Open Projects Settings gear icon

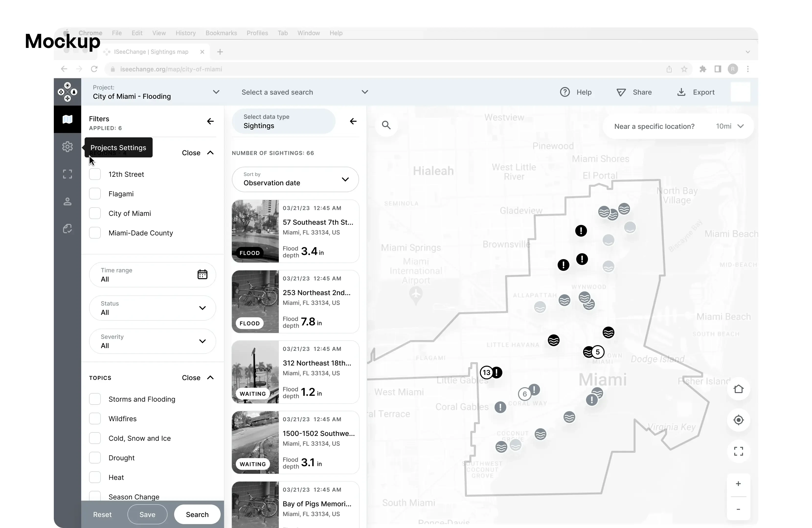[x=67, y=147]
